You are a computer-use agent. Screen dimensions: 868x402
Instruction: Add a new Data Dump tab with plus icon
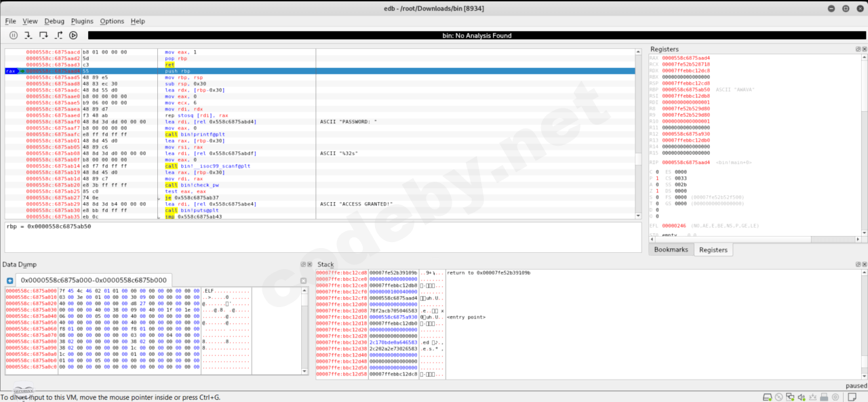(x=10, y=281)
